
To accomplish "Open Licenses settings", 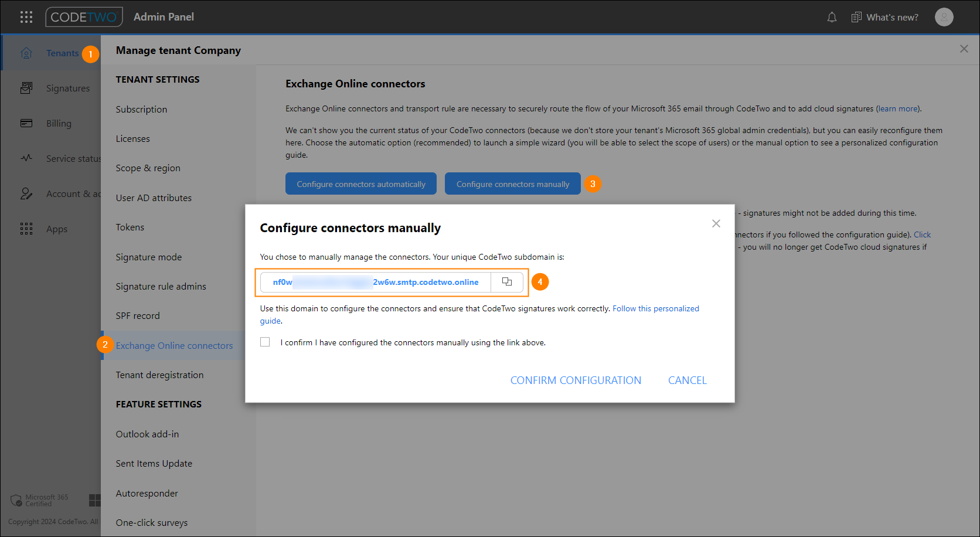I will pyautogui.click(x=132, y=138).
